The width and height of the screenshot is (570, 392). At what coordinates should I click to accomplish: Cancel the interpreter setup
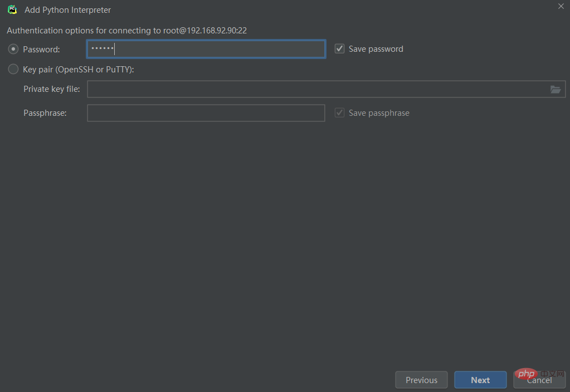coord(539,380)
